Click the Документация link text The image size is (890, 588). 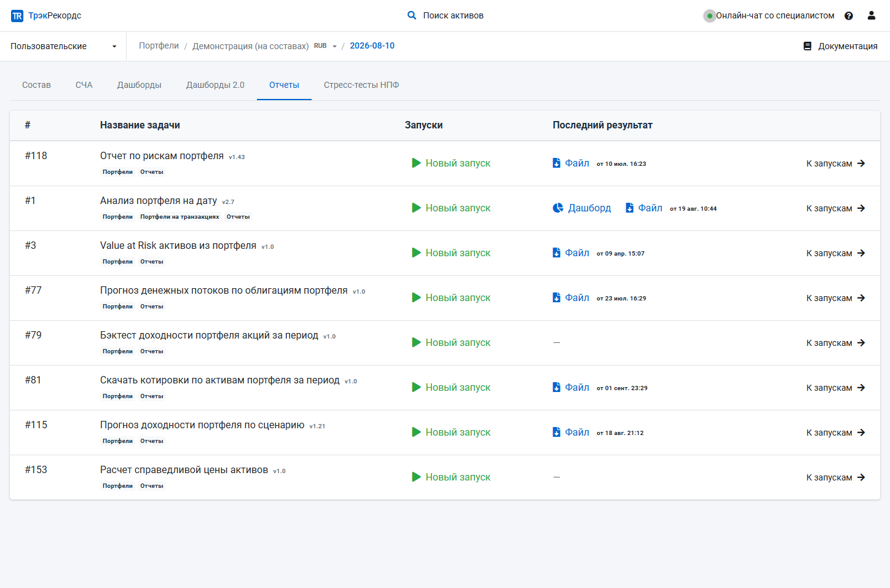(x=848, y=46)
